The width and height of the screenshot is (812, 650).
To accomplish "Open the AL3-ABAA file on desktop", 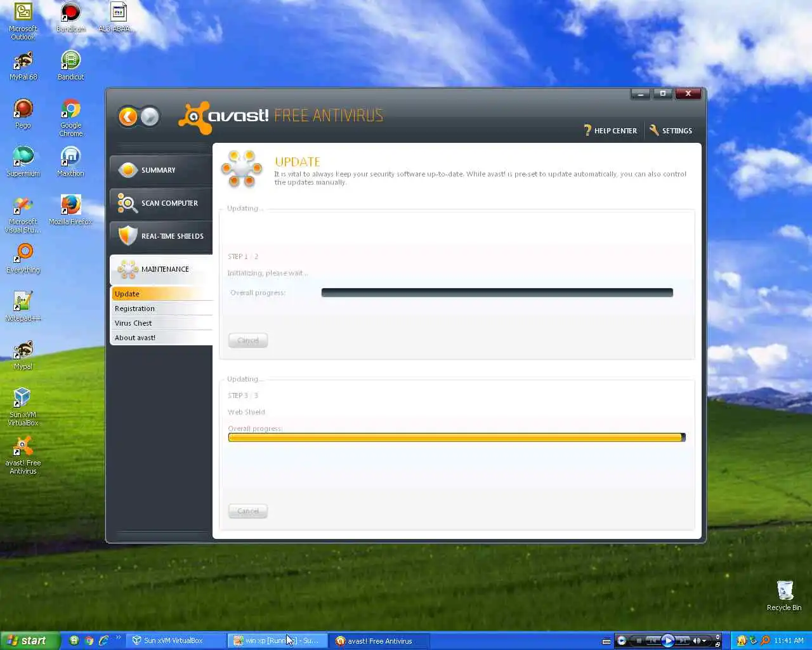I will pos(117,18).
